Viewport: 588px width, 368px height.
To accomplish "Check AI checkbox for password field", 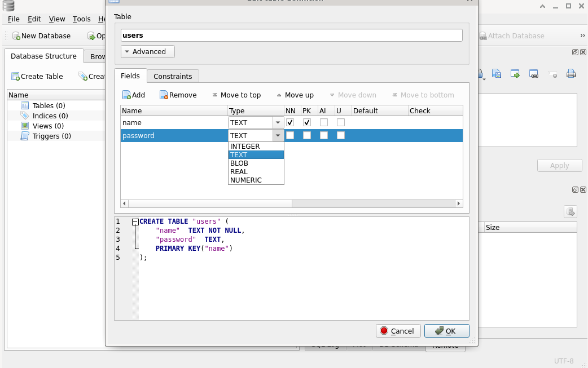I will click(x=323, y=135).
